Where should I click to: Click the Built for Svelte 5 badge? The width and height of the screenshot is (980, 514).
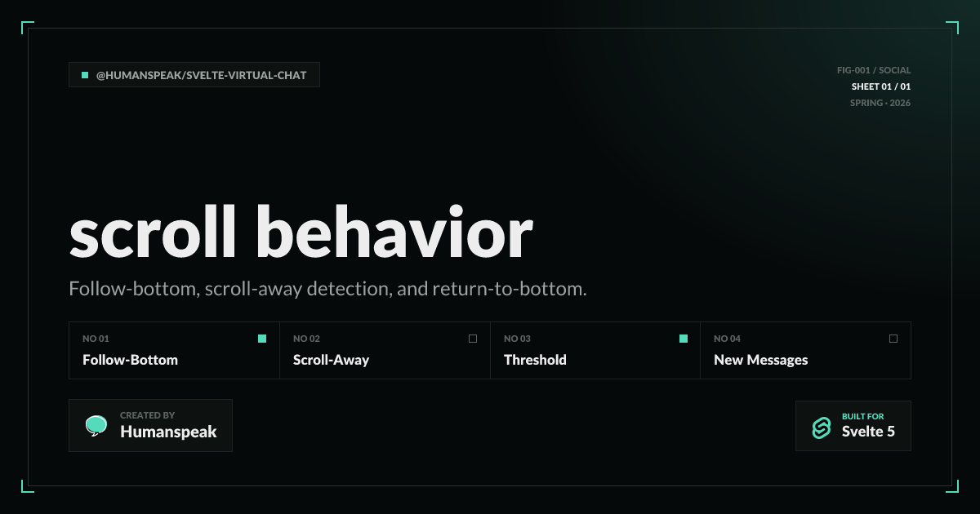(x=853, y=426)
